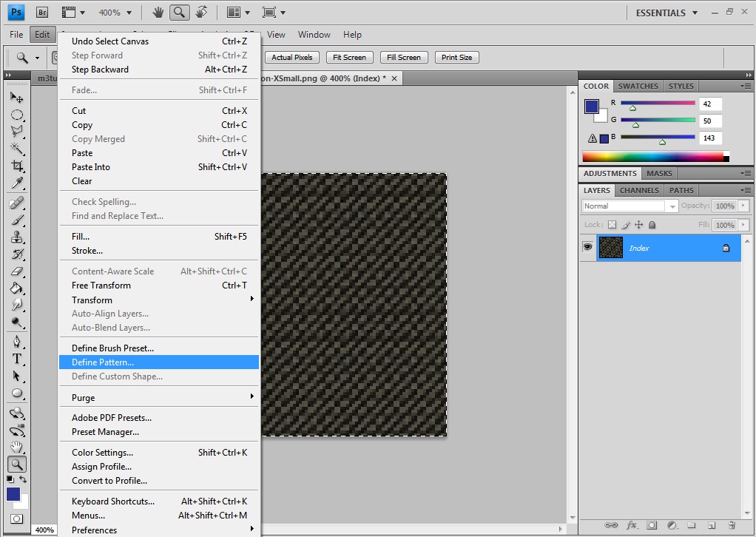This screenshot has height=537, width=756.
Task: Open the Normal blend mode dropdown
Action: tap(630, 206)
